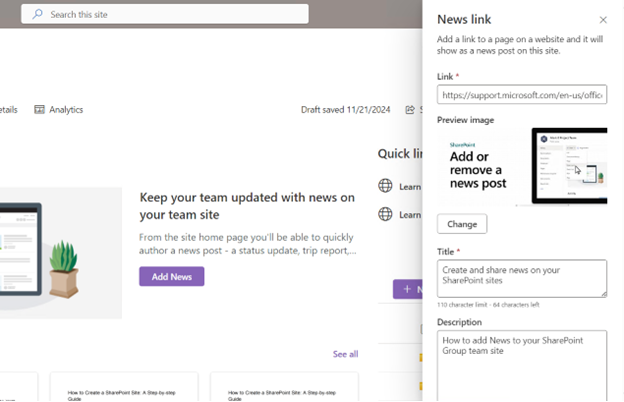This screenshot has width=624, height=402.
Task: Open the third SharePoint Site guide card
Action: pos(285,386)
